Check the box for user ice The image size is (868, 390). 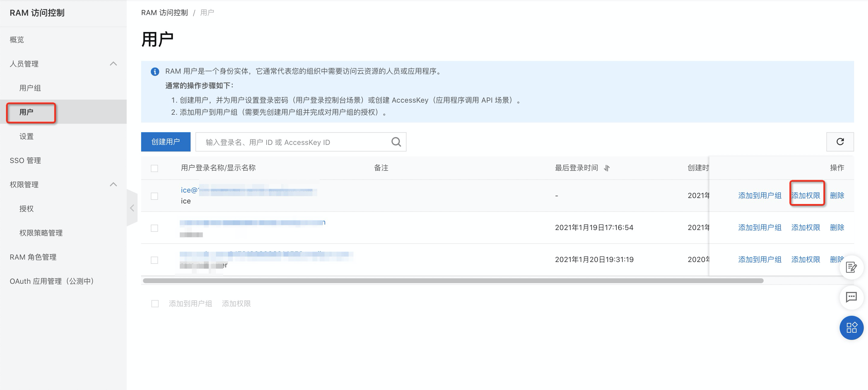pyautogui.click(x=154, y=196)
